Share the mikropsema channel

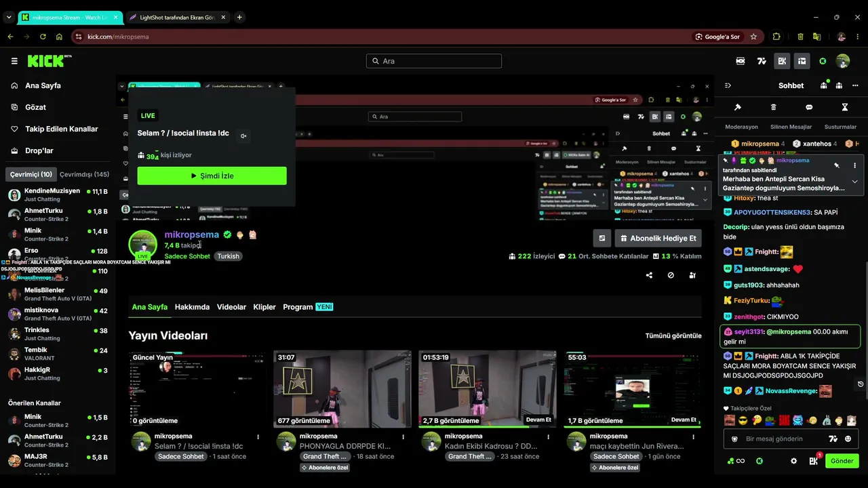tap(649, 275)
